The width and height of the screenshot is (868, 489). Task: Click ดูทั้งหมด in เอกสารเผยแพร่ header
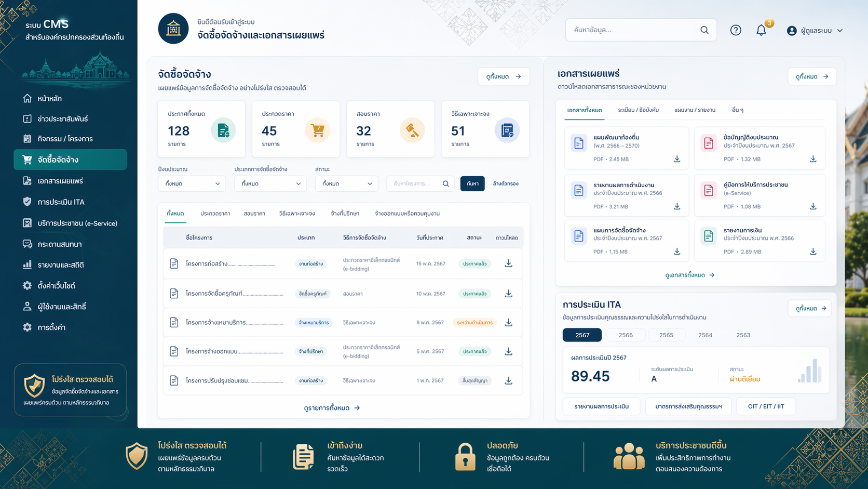[812, 76]
